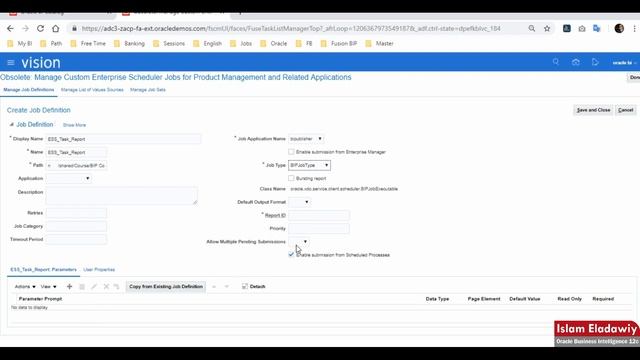
Task: Click in the Retries field
Action: (76, 213)
